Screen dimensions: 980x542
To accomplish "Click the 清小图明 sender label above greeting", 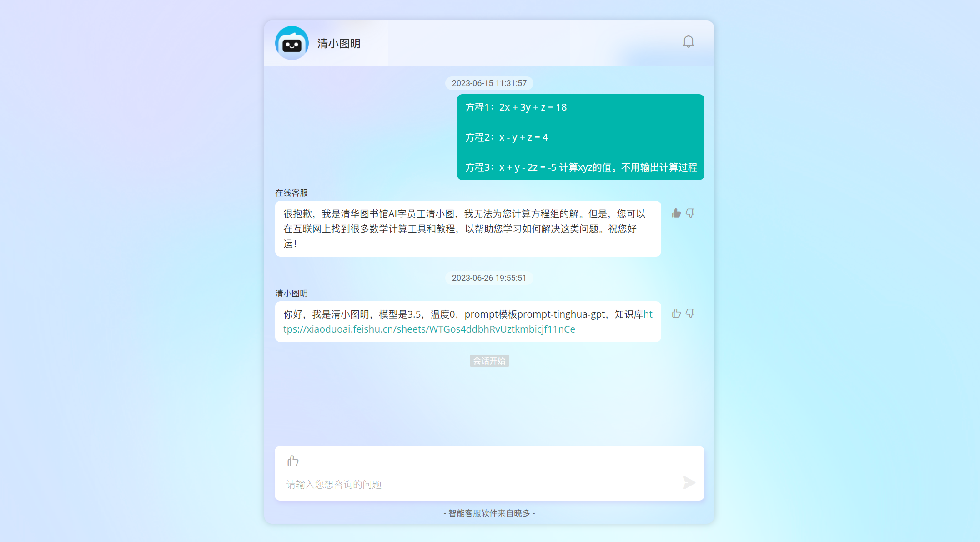I will coord(291,294).
